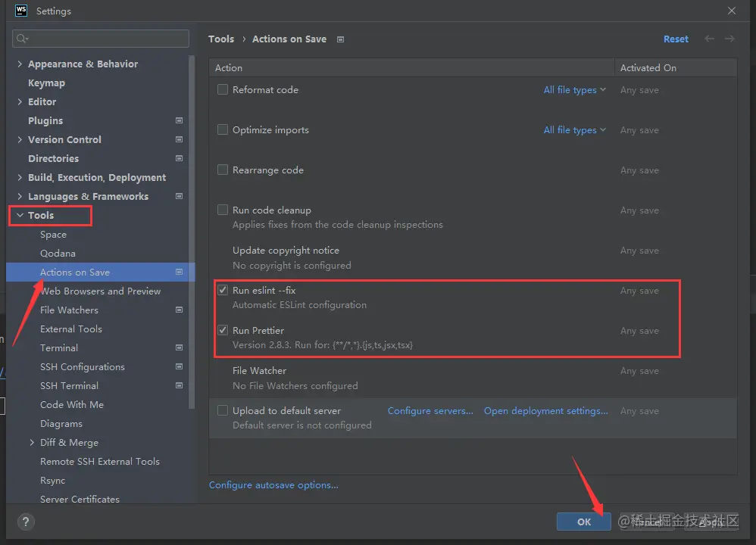756x545 pixels.
Task: Click the project-level icon next to Version Control
Action: coord(179,139)
